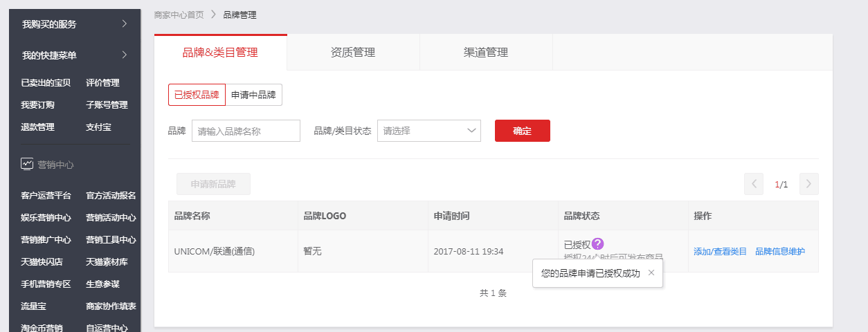Click the purple help icon beside 已授权
The image size is (868, 332).
(598, 243)
